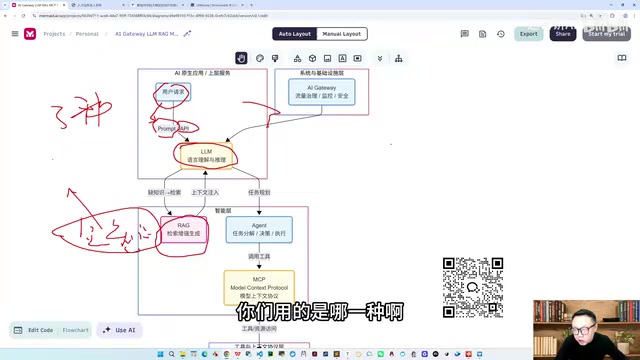Open the AI Gateway LLM RAG diagram title

(147, 34)
